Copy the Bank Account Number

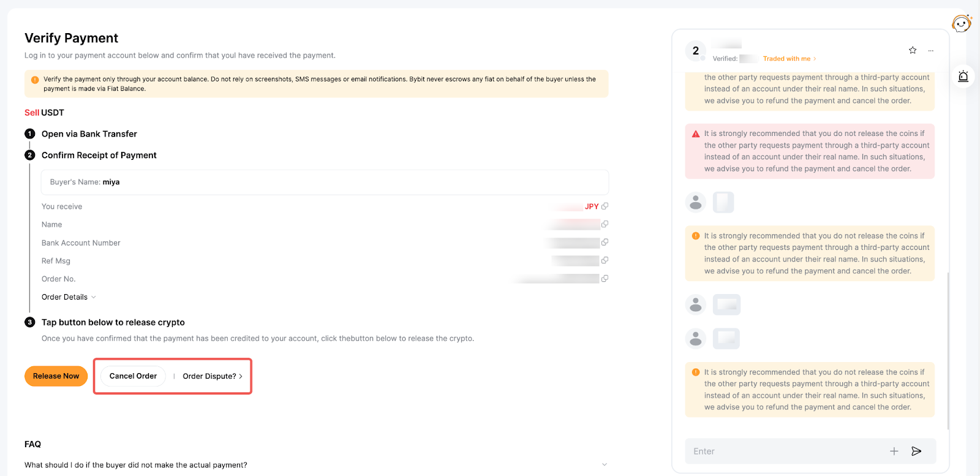point(605,243)
